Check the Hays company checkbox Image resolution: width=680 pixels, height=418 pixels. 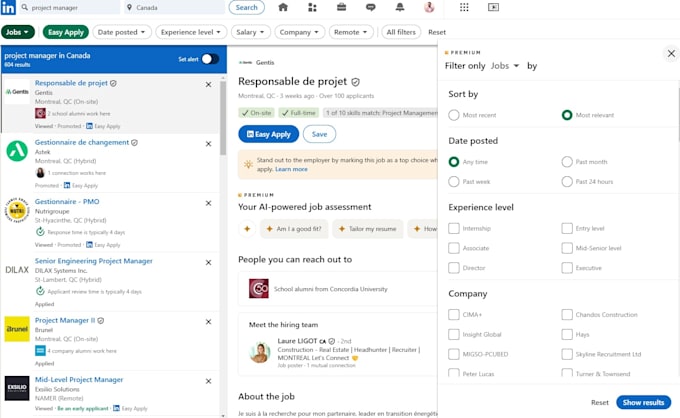pos(567,334)
